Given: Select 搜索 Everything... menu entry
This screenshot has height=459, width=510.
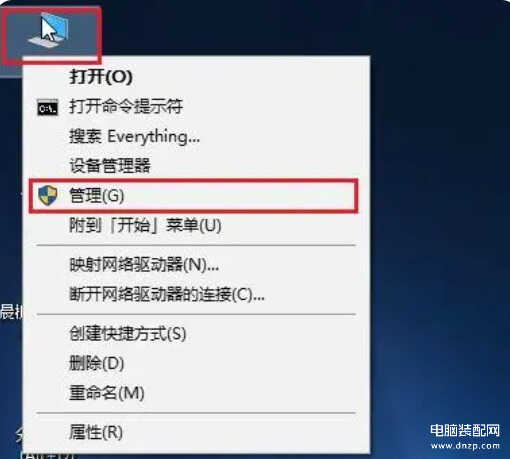Looking at the screenshot, I should tap(196, 136).
